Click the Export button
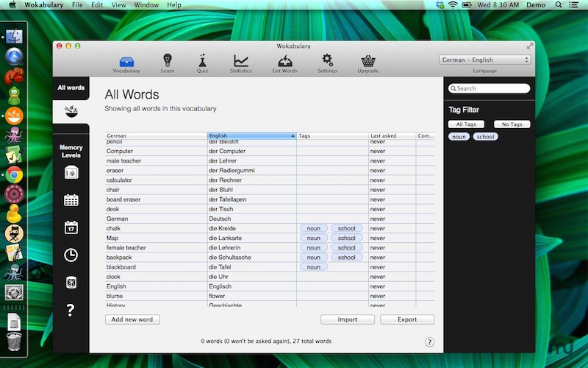The width and height of the screenshot is (588, 368). pyautogui.click(x=407, y=319)
